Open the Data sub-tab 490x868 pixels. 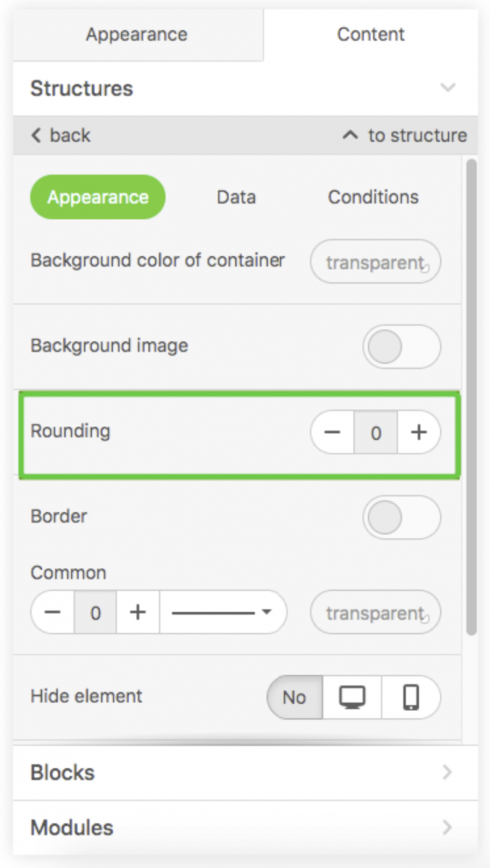click(x=236, y=197)
